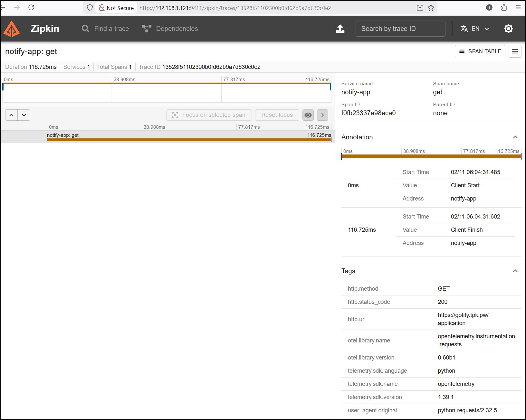Viewport: 526px width, 420px height.
Task: Open the Find a trace page
Action: click(x=105, y=29)
